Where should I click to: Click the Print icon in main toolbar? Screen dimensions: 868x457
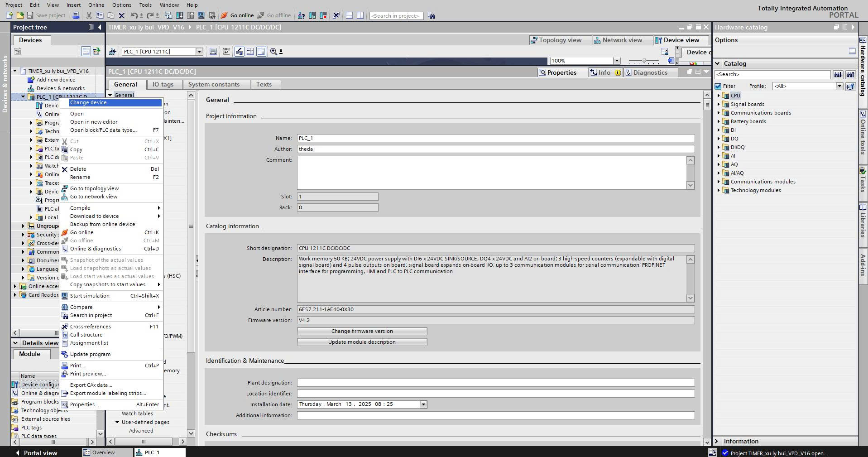[76, 15]
